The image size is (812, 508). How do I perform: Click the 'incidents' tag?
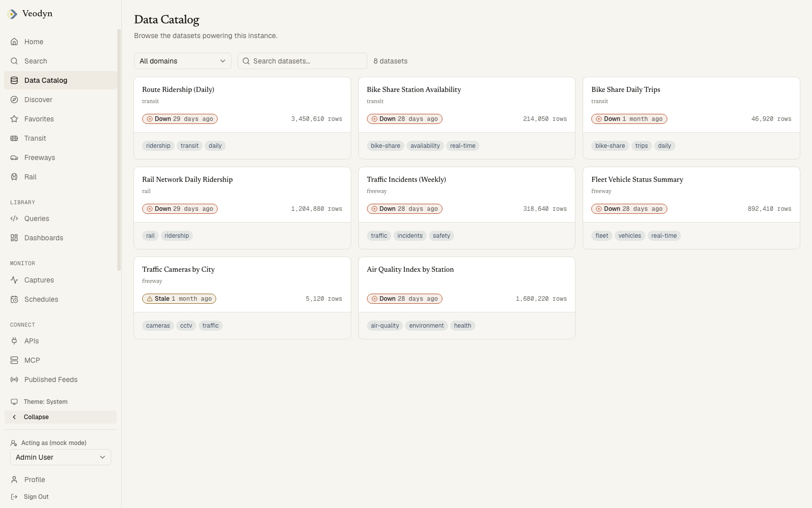(x=410, y=236)
